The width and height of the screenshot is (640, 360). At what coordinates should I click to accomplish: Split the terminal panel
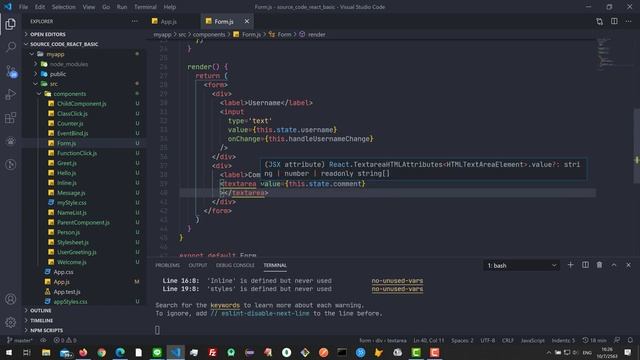(x=585, y=265)
